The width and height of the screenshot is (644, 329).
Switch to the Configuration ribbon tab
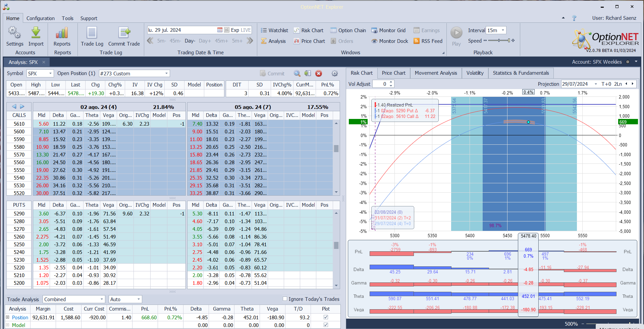[41, 18]
